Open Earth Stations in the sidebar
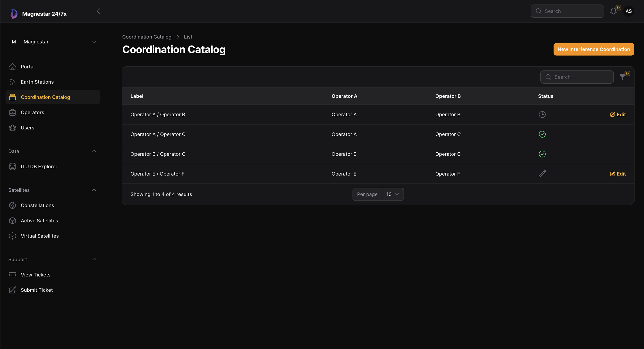 [37, 82]
